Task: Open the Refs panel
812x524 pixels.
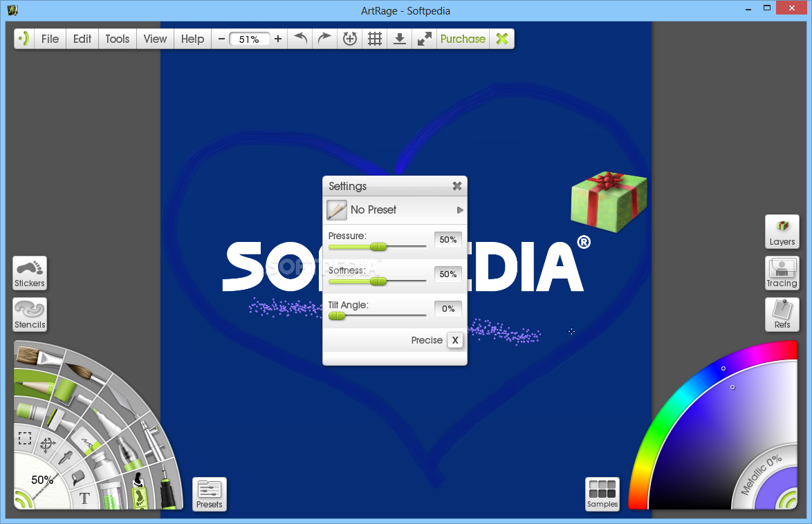Action: [782, 315]
